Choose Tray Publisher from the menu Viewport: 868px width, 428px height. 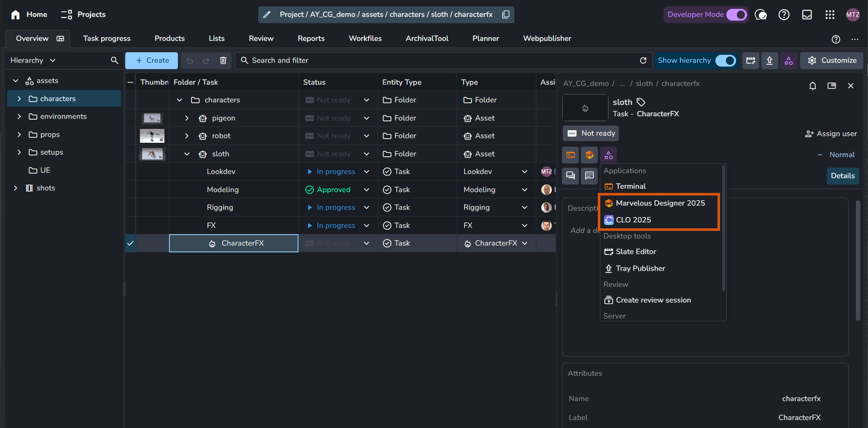[661, 268]
